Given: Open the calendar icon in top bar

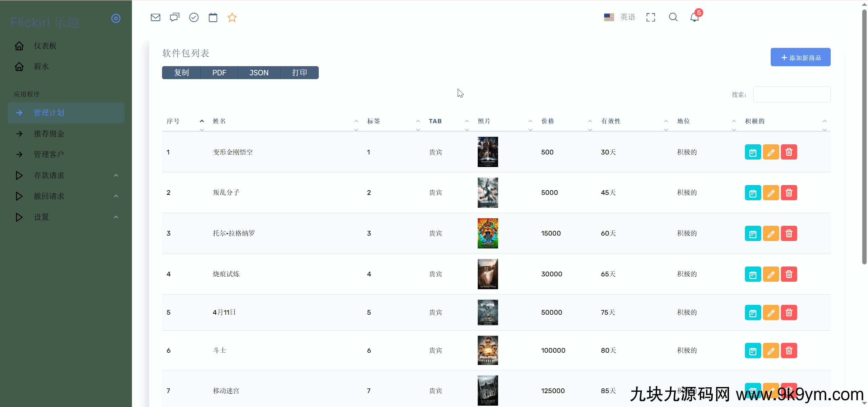Looking at the screenshot, I should tap(213, 17).
